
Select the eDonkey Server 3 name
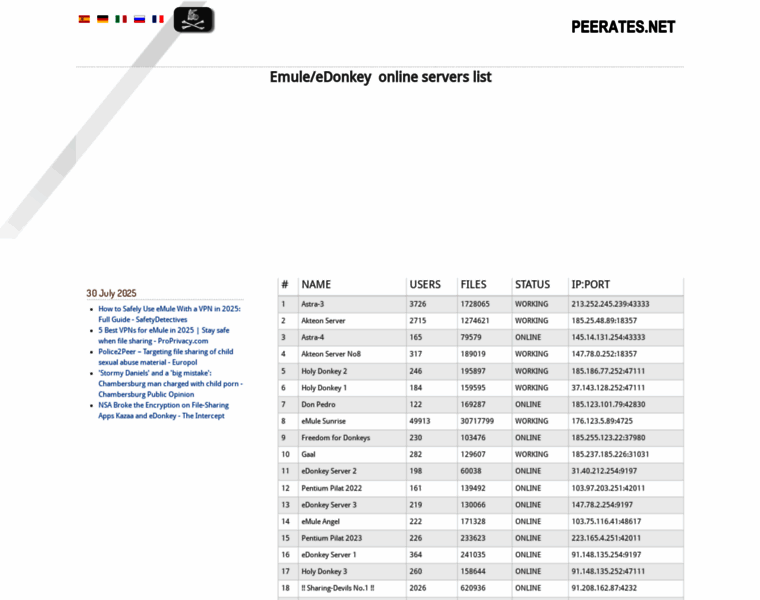(329, 505)
